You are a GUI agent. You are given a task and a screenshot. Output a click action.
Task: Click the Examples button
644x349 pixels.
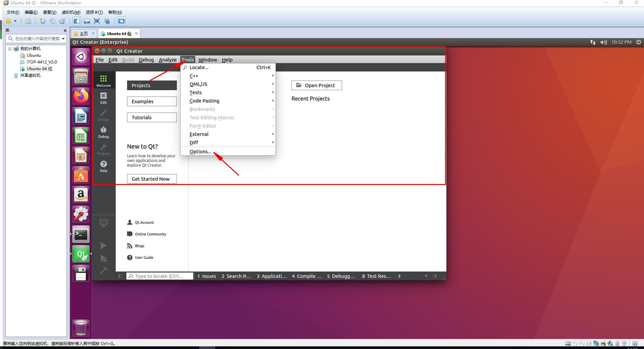coord(152,102)
